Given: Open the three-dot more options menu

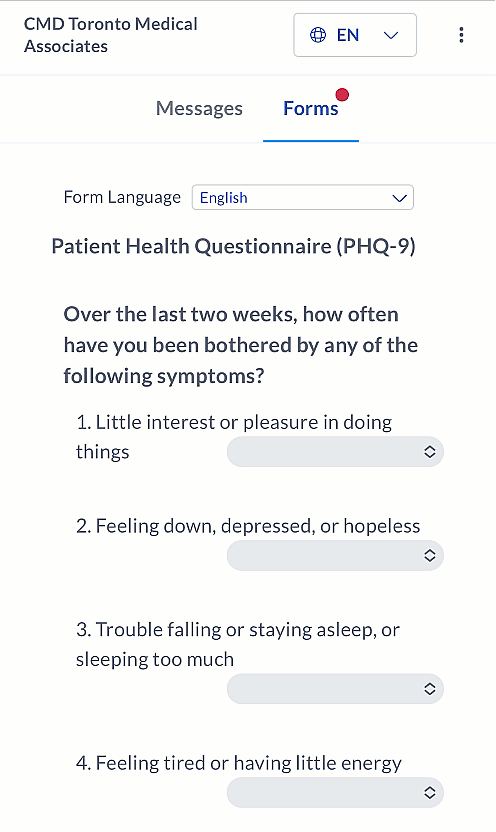Looking at the screenshot, I should tap(461, 35).
